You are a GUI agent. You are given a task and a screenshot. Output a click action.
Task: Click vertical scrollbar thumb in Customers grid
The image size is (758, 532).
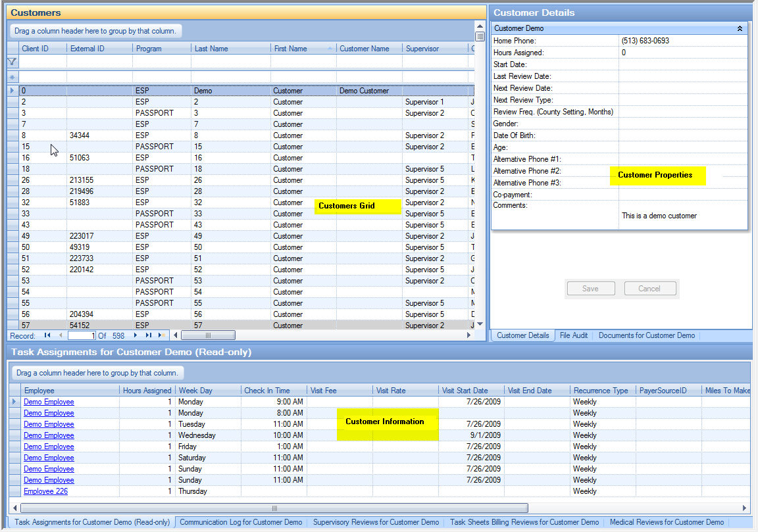(x=480, y=36)
